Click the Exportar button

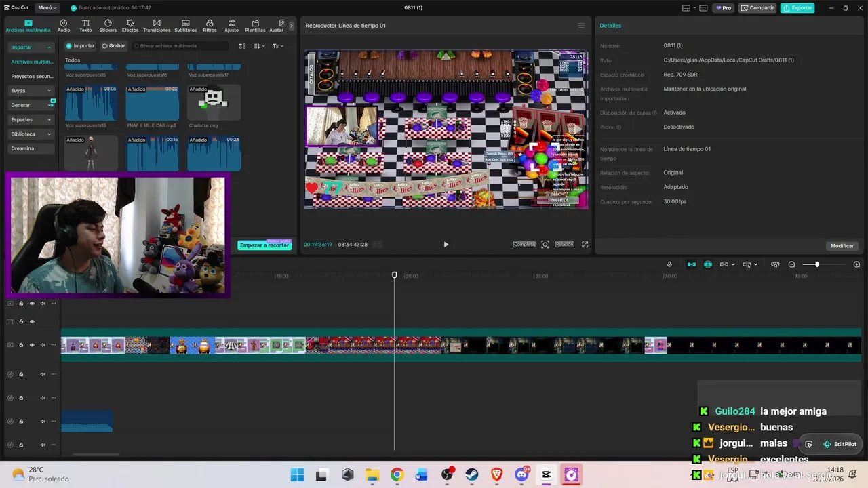pos(797,8)
